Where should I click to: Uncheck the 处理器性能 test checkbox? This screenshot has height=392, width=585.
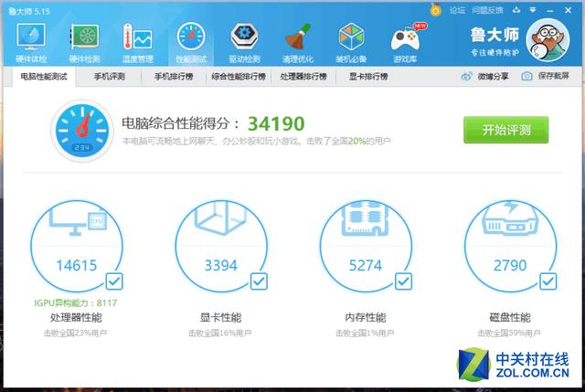(114, 281)
